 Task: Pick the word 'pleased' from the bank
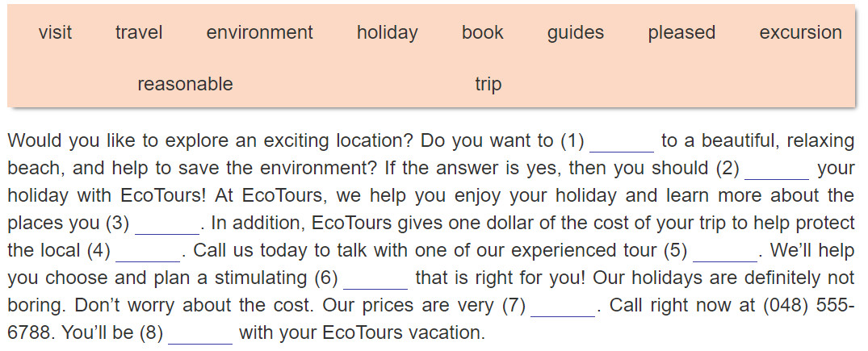pyautogui.click(x=681, y=32)
